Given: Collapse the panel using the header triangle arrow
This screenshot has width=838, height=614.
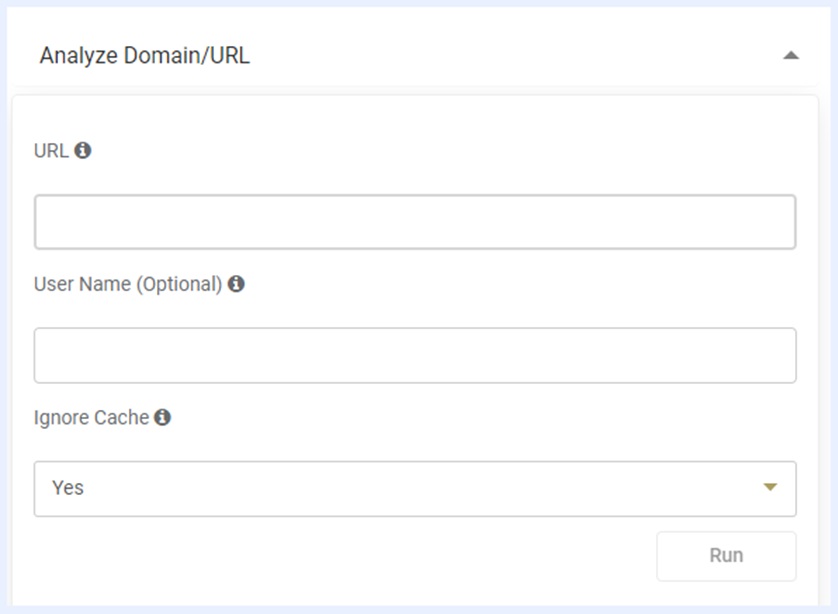Looking at the screenshot, I should pos(790,56).
